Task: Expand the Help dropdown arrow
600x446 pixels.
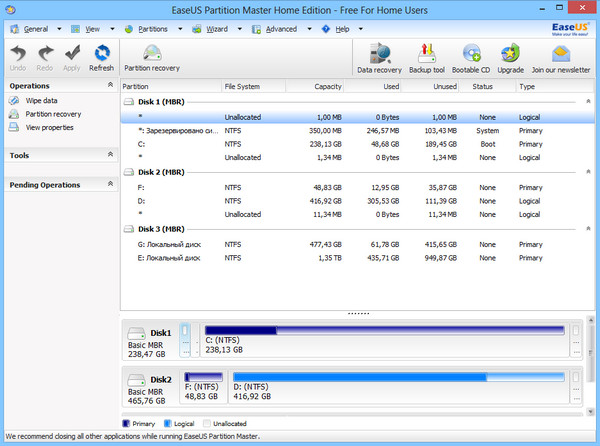Action: (x=360, y=29)
